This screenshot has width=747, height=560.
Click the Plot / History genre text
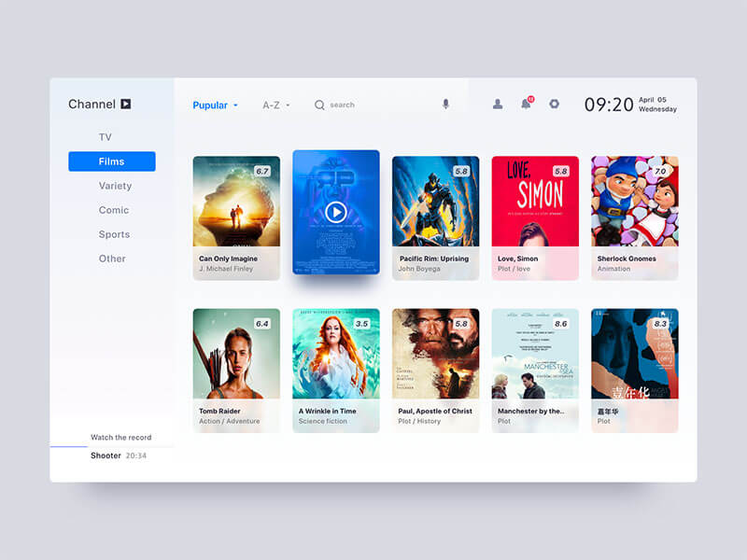coord(419,421)
